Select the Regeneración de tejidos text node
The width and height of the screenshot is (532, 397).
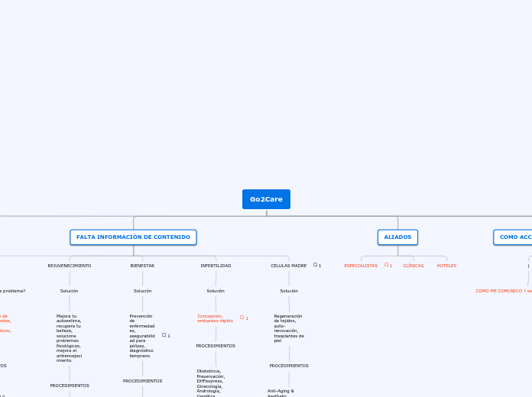pos(289,328)
